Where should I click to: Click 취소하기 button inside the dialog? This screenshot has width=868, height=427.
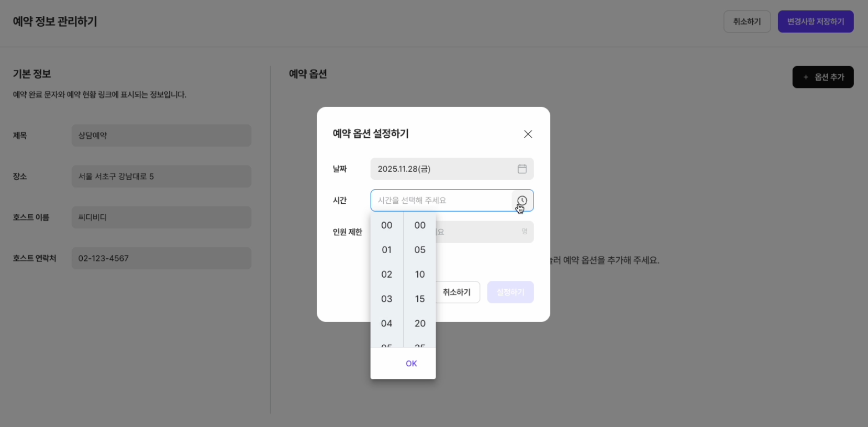457,292
